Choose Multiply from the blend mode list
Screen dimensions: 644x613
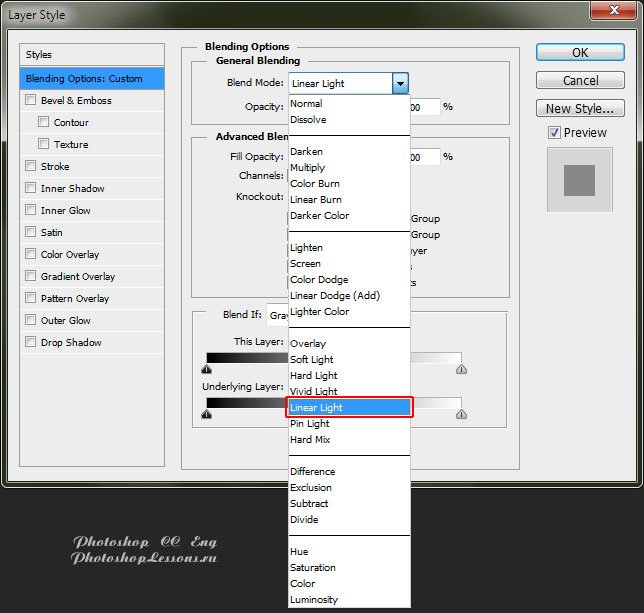click(308, 168)
